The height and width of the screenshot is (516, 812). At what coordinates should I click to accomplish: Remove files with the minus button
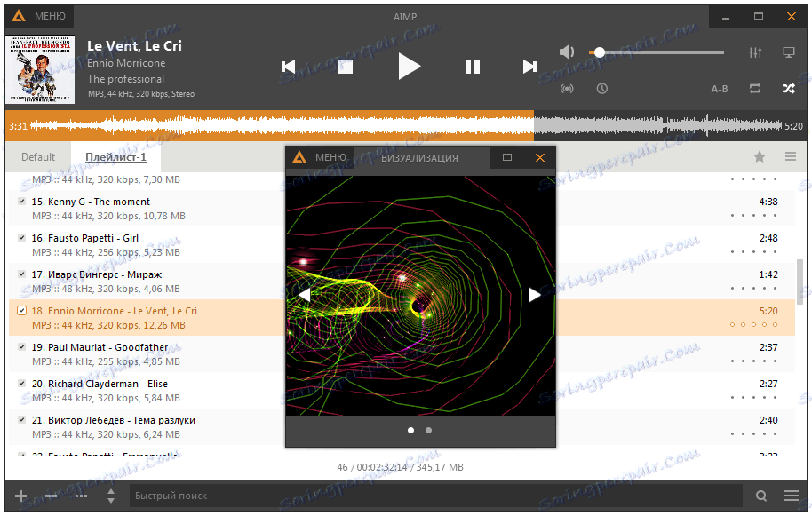pos(51,496)
